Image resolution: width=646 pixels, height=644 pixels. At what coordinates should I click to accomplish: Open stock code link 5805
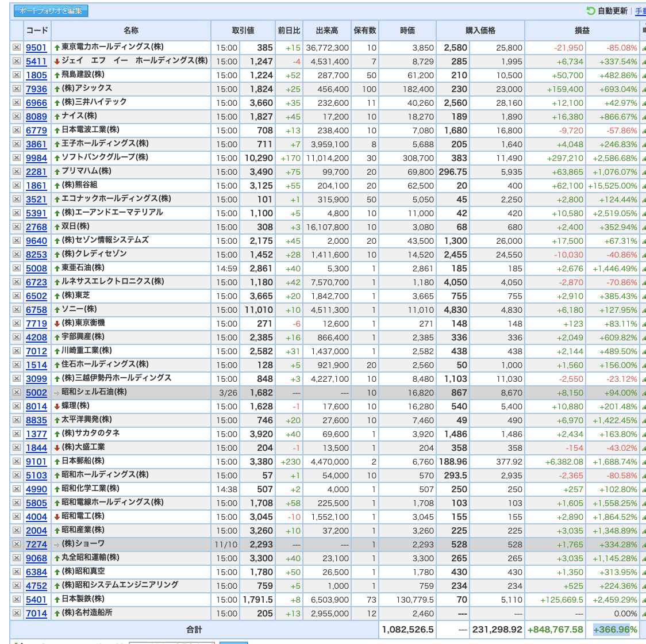[36, 503]
